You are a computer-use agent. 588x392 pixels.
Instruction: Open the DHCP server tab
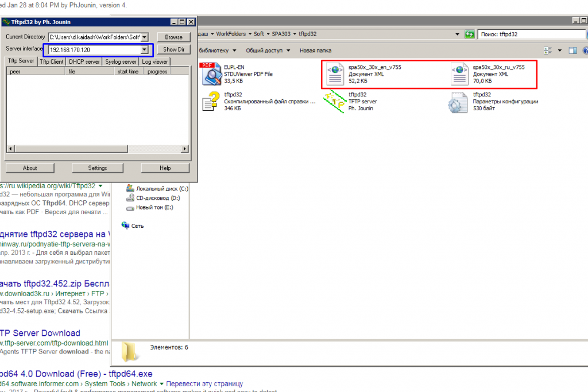(84, 62)
